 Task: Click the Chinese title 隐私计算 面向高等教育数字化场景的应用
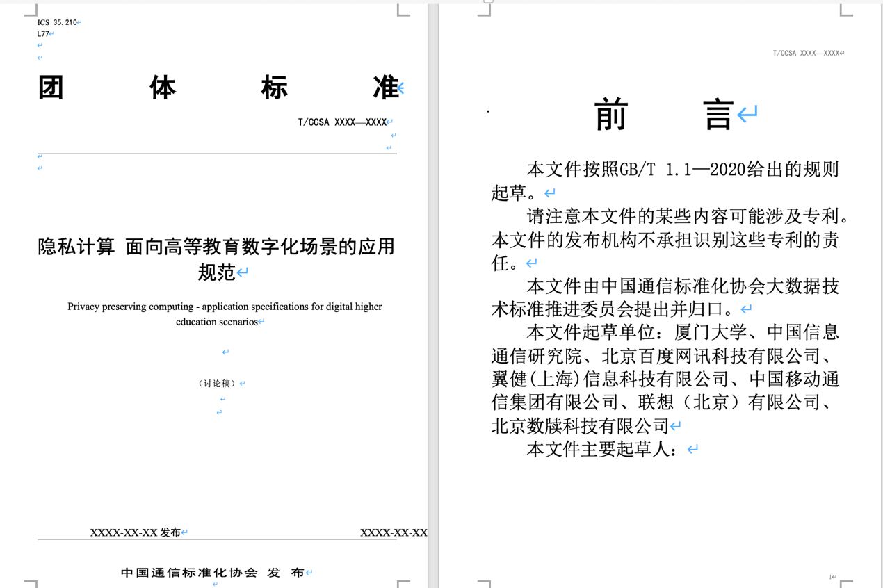point(216,247)
